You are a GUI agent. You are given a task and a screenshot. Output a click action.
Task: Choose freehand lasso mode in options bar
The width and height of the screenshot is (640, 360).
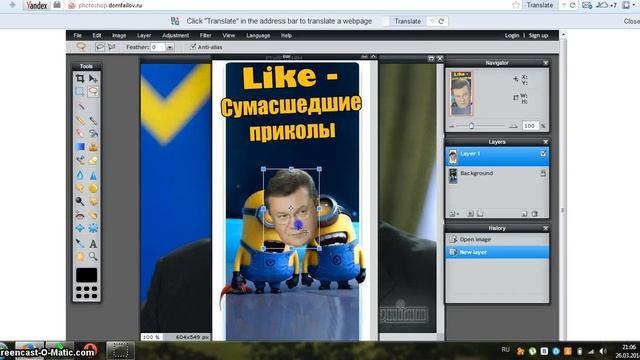pyautogui.click(x=100, y=47)
